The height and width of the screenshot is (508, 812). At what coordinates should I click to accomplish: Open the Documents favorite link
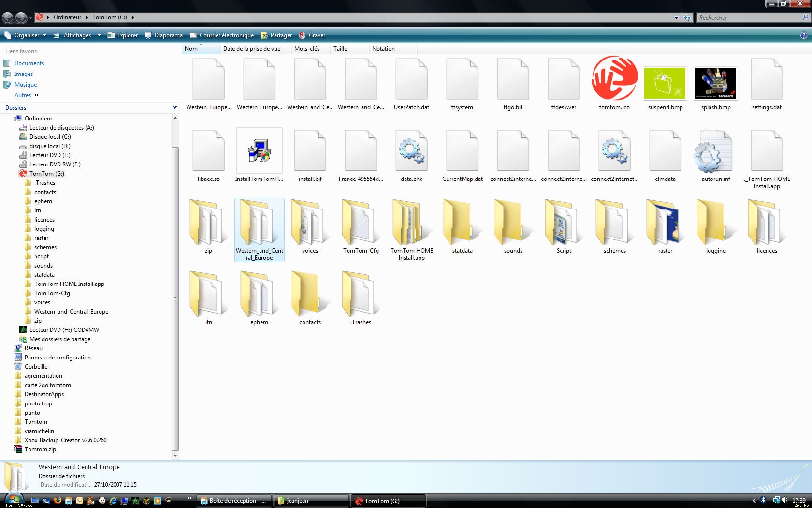coord(29,63)
